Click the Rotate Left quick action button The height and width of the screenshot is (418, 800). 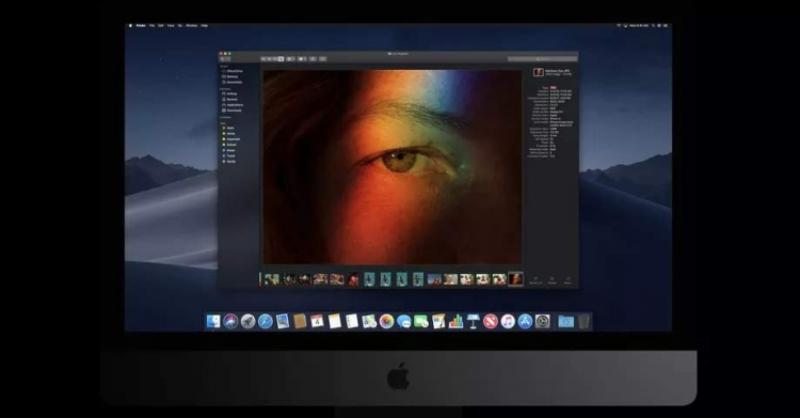tap(537, 279)
